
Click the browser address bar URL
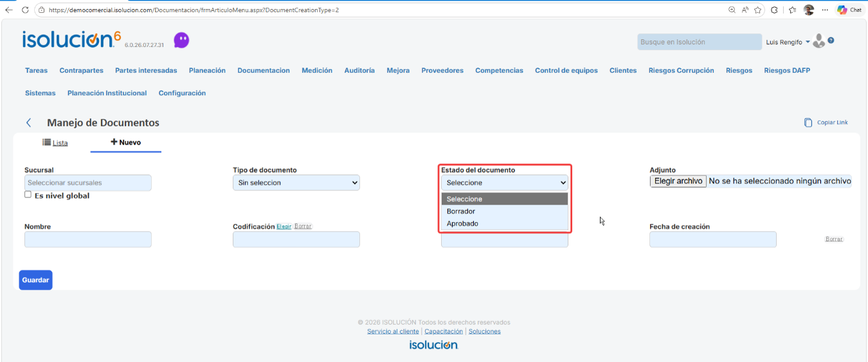(x=194, y=10)
